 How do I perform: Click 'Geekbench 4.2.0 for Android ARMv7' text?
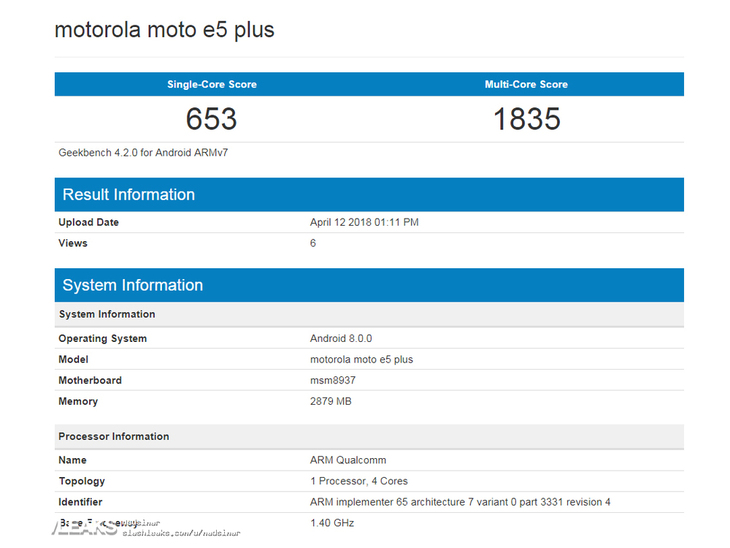coord(143,153)
